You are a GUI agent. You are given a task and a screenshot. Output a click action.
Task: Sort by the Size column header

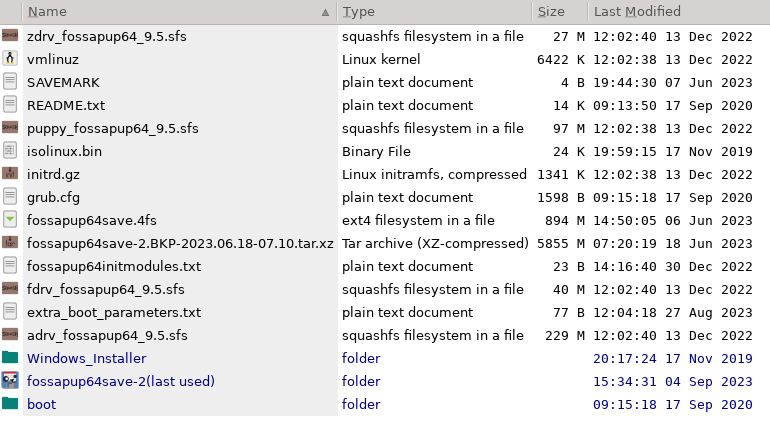(560, 12)
